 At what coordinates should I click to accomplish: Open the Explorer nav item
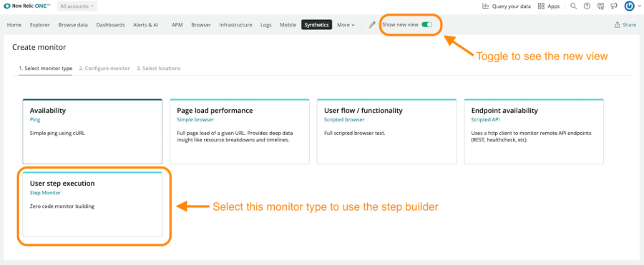point(40,24)
